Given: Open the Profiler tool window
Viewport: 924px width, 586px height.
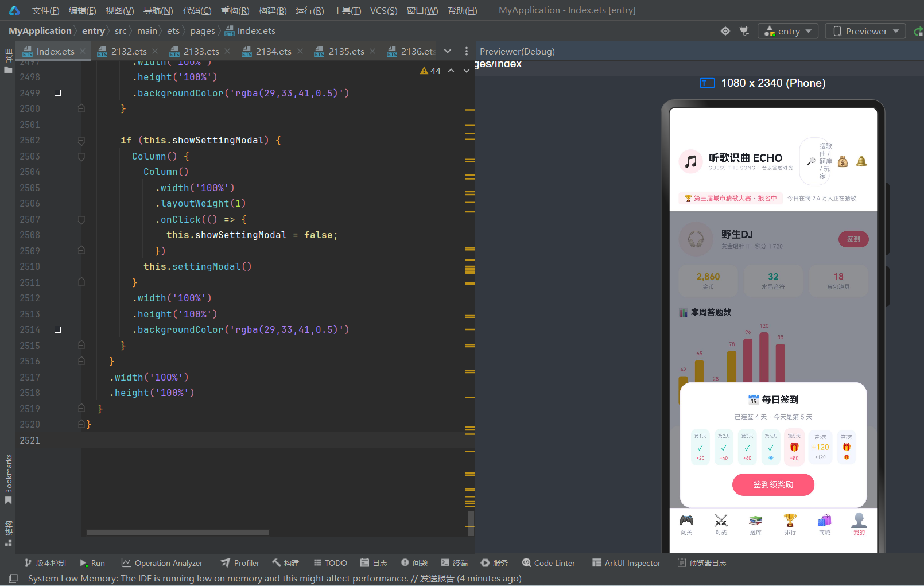Looking at the screenshot, I should click(x=240, y=563).
